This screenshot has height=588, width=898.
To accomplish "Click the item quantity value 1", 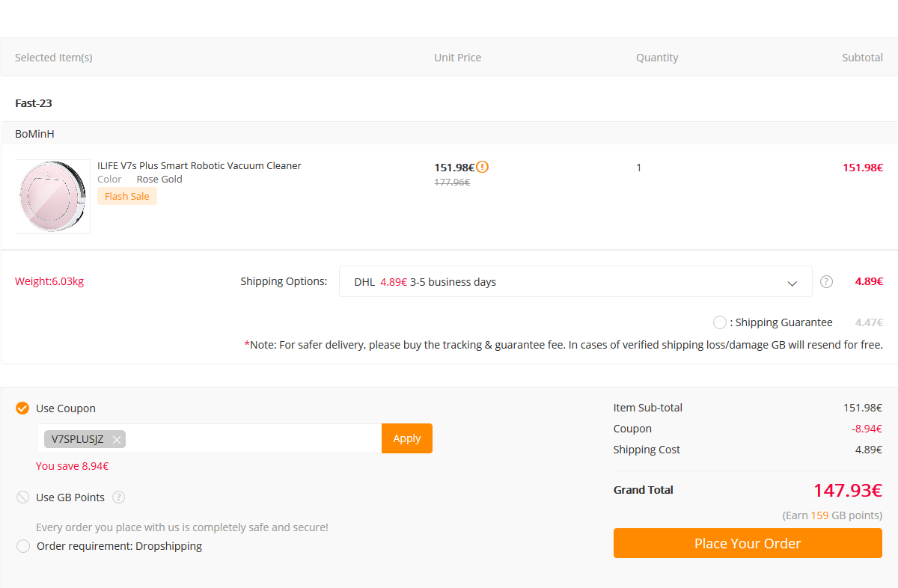I will point(638,168).
